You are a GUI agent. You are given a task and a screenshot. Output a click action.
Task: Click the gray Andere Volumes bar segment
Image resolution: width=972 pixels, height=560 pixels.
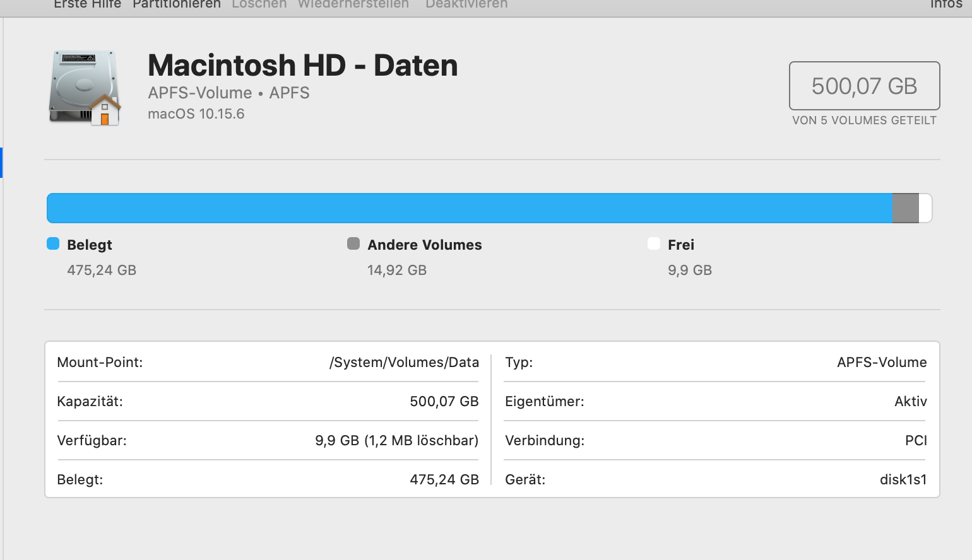tap(906, 208)
